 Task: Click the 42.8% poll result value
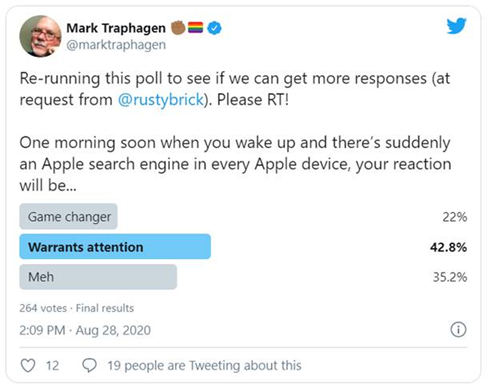click(x=448, y=247)
